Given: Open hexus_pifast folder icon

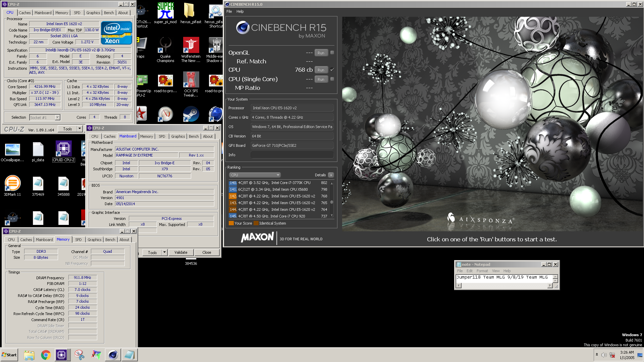Looking at the screenshot, I should [191, 13].
